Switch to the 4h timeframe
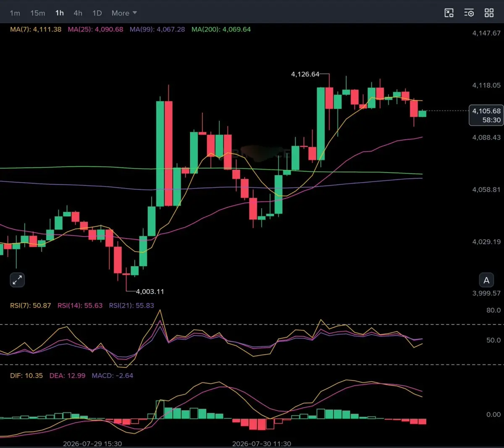Screen dimensions: 504x448 78,13
